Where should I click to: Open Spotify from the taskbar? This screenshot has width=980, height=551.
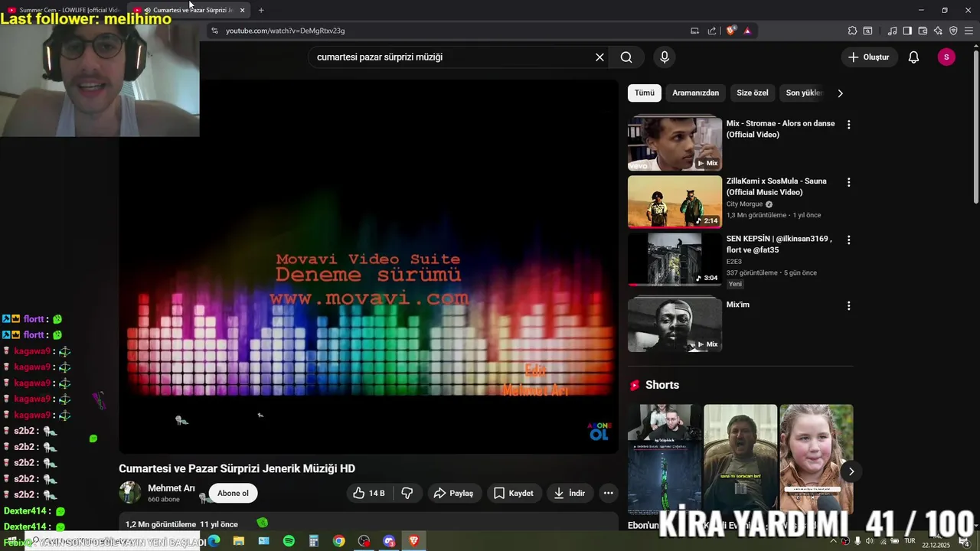(x=289, y=541)
